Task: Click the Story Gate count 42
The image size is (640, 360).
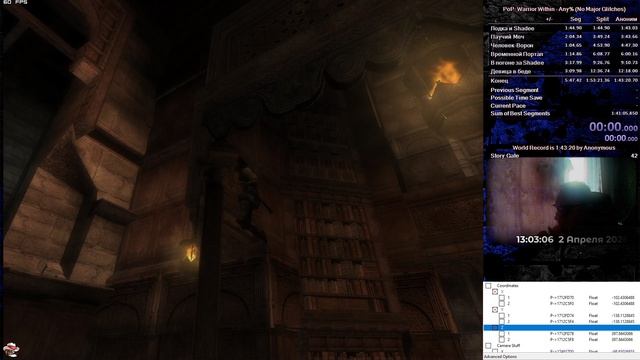Action: point(634,156)
